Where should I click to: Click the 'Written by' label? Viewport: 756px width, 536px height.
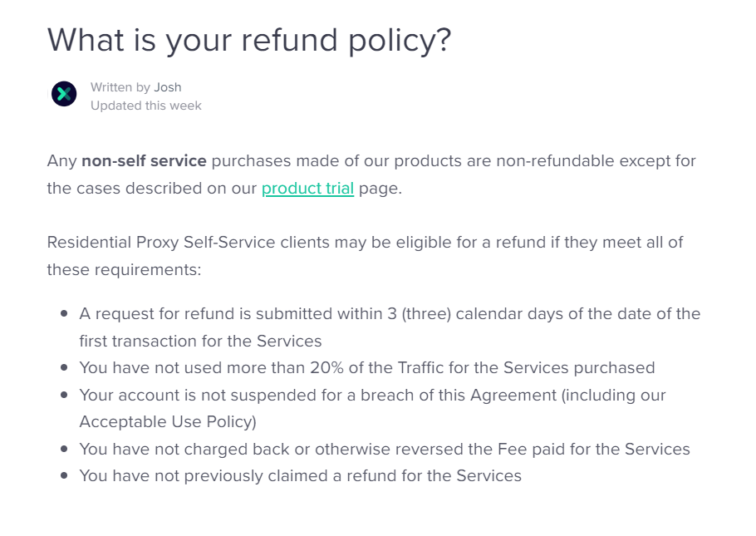[120, 87]
